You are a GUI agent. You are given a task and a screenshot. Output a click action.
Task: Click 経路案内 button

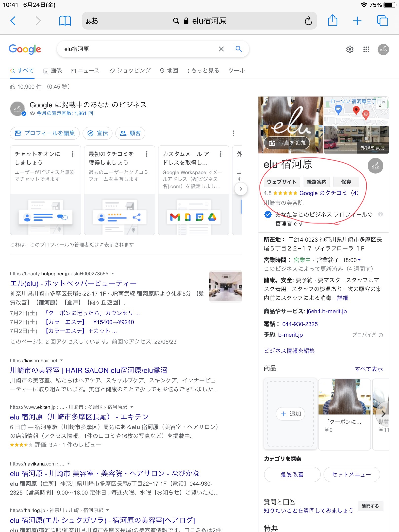tap(316, 182)
